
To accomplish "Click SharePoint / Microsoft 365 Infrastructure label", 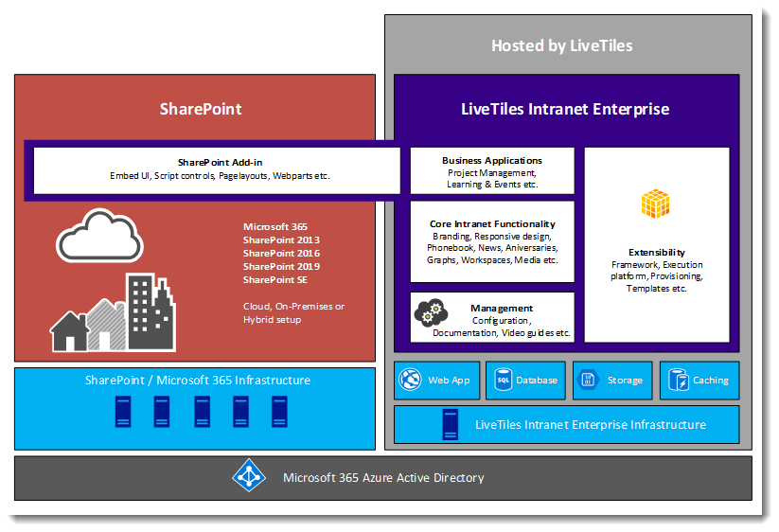I will (x=198, y=380).
